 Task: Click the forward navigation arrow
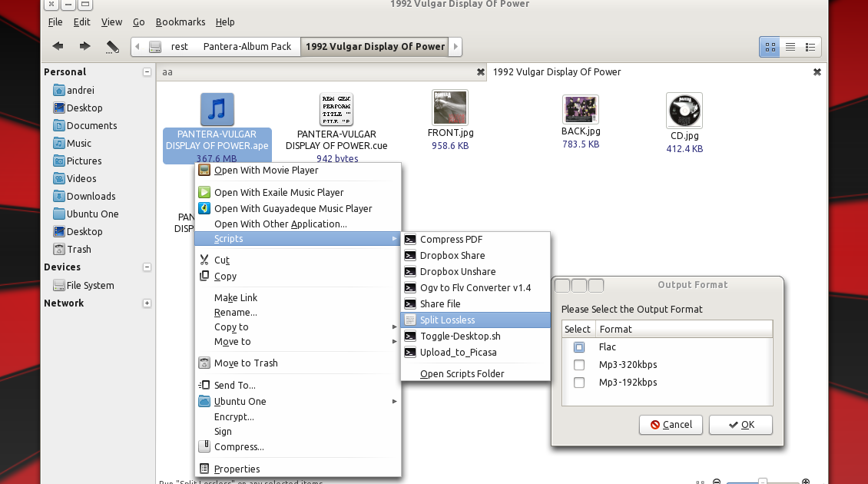pos(84,46)
